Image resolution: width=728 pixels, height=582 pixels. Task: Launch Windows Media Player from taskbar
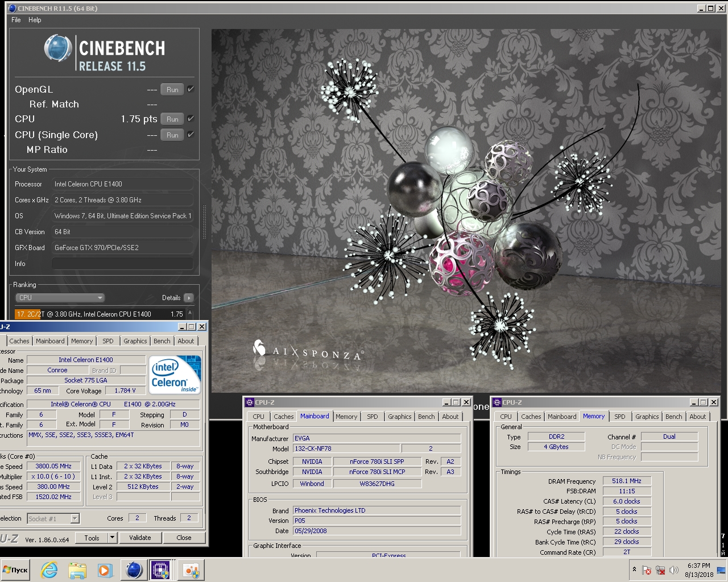104,570
